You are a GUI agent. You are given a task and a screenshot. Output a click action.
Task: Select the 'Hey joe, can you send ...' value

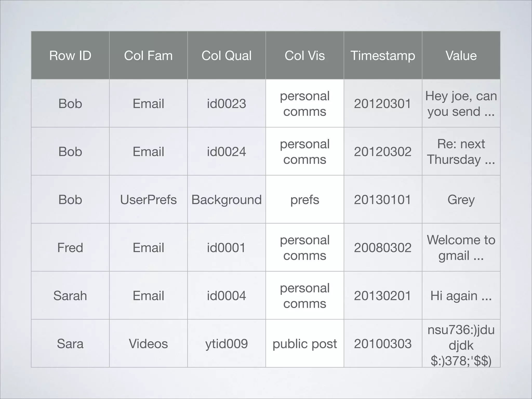(x=461, y=103)
